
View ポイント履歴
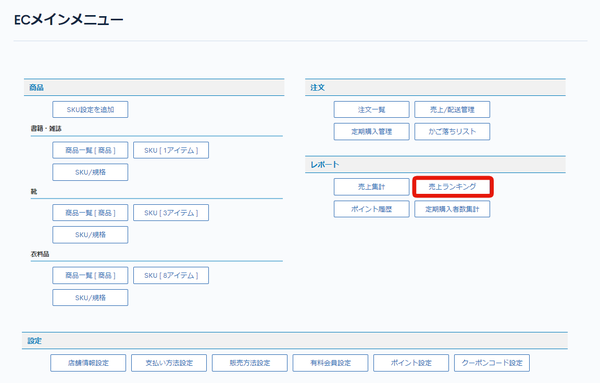(x=372, y=209)
